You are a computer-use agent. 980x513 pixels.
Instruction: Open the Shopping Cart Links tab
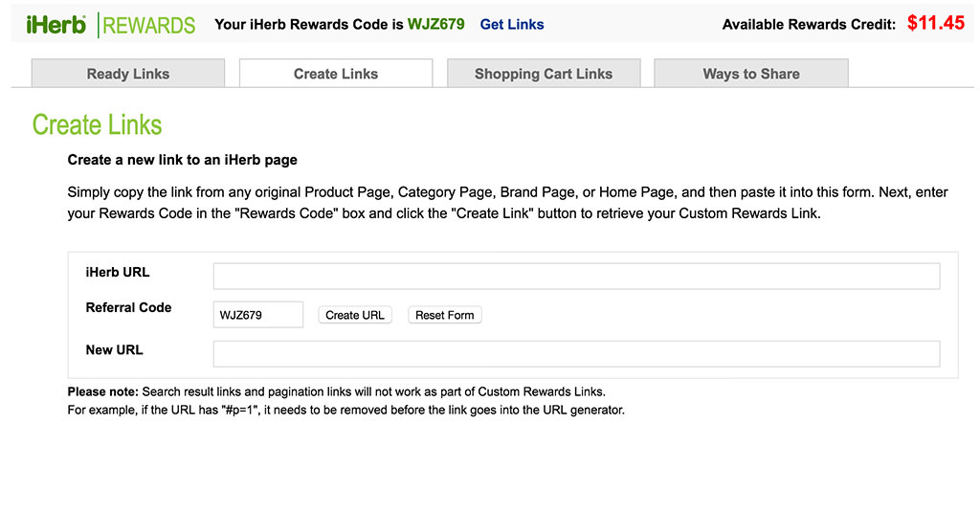[x=544, y=74]
